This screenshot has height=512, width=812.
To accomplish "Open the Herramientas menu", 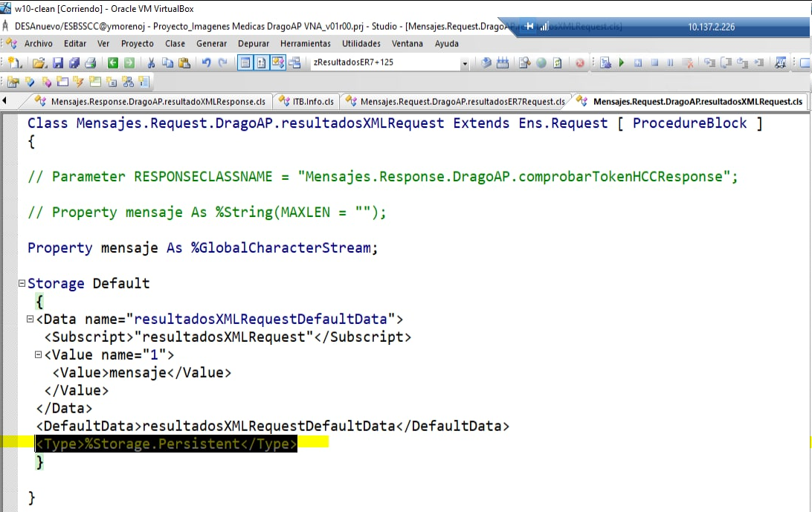I will 306,44.
